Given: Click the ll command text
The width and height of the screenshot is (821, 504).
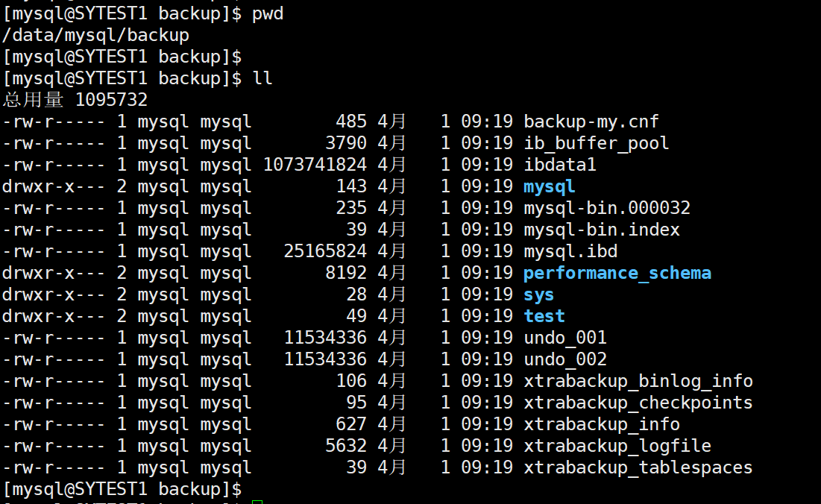Looking at the screenshot, I should click(x=262, y=78).
